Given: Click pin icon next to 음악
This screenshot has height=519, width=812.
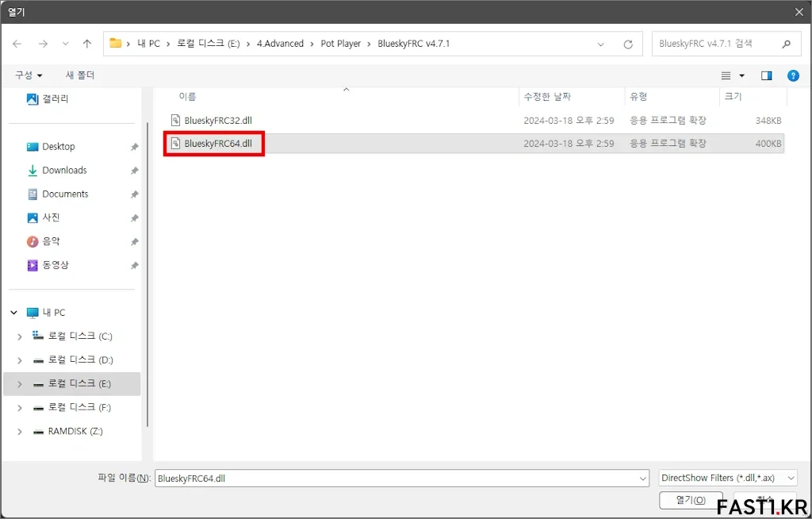Looking at the screenshot, I should click(x=134, y=242).
